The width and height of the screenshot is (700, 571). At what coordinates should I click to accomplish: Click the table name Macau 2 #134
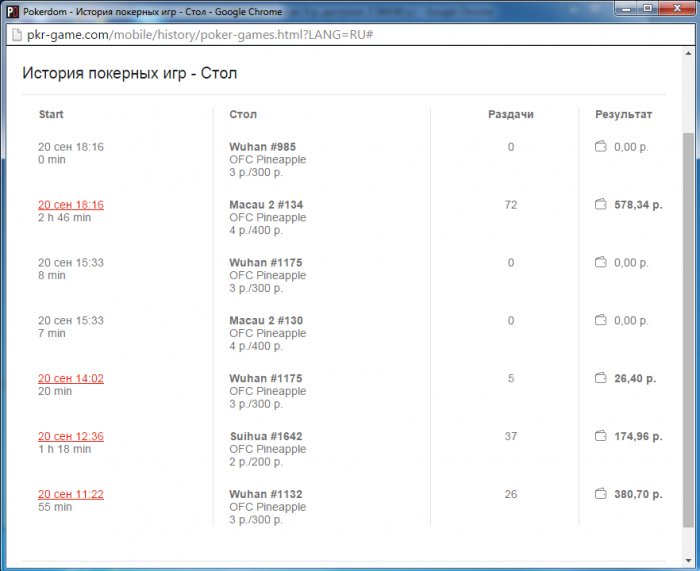(x=266, y=205)
